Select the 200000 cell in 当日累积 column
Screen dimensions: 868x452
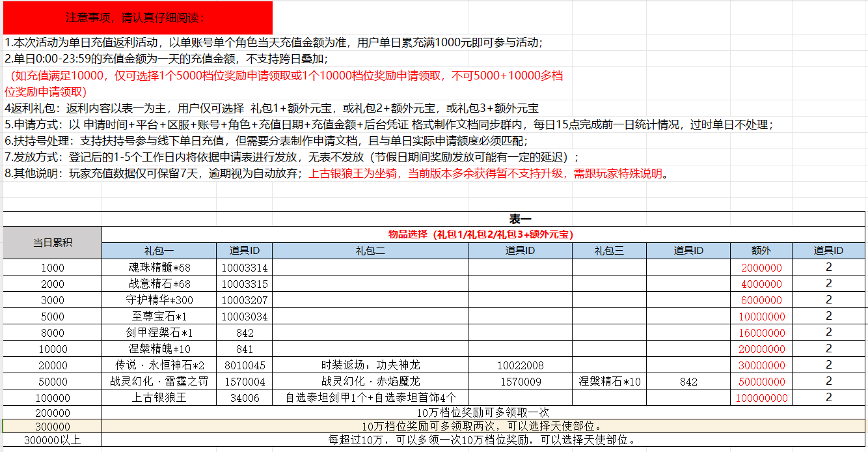click(x=53, y=413)
